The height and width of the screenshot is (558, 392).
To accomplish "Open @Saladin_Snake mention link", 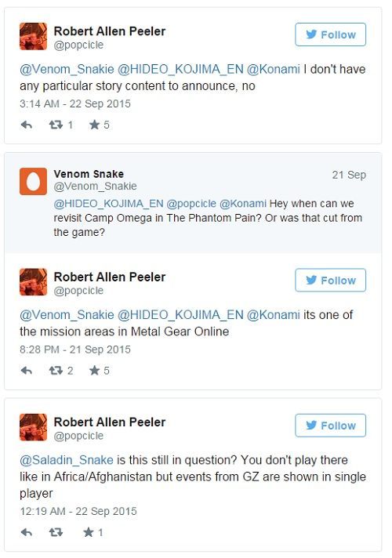I will click(x=67, y=460).
